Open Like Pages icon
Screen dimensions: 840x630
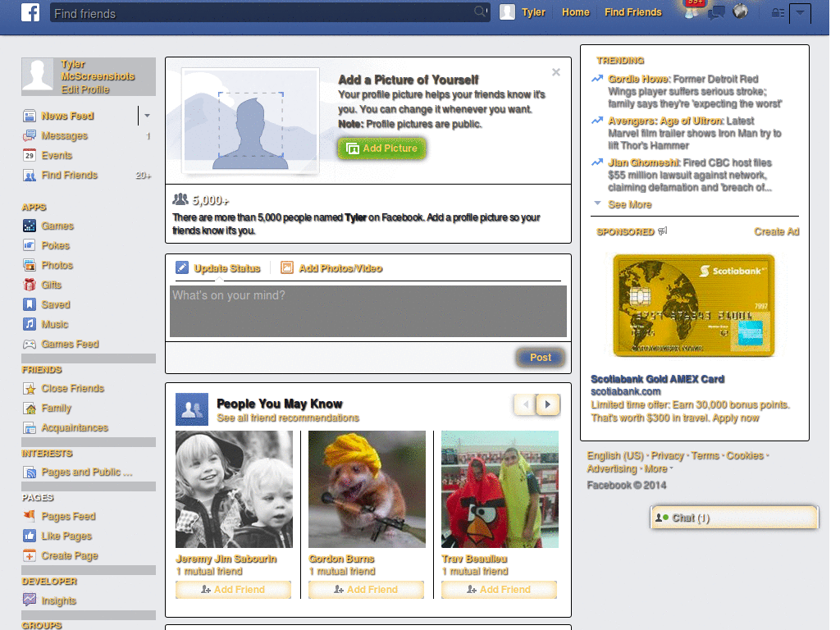click(x=30, y=536)
